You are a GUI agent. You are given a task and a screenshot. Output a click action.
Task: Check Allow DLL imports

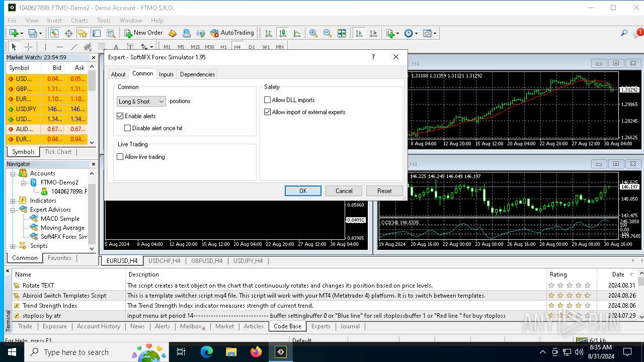(267, 100)
